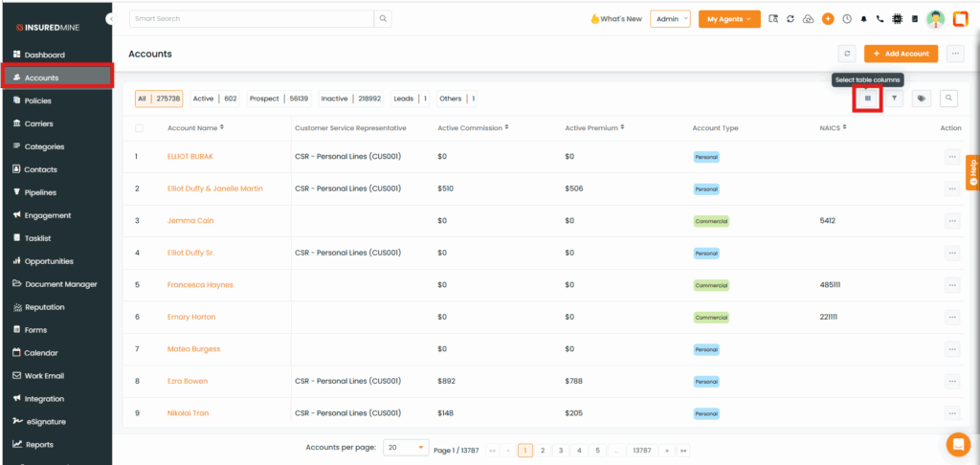Expand the My Agents dropdown
Viewport: 980px width, 465px height.
tap(729, 19)
